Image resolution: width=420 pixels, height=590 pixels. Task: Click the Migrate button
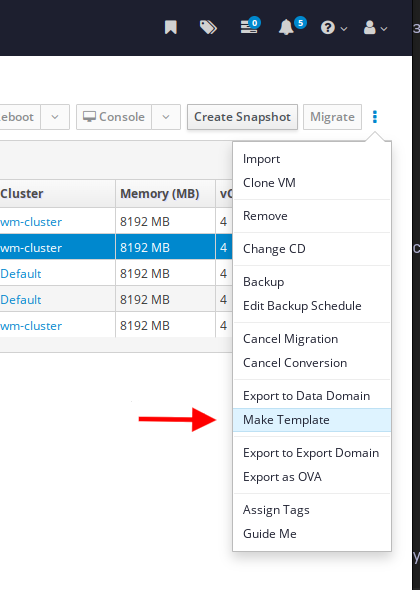point(332,117)
